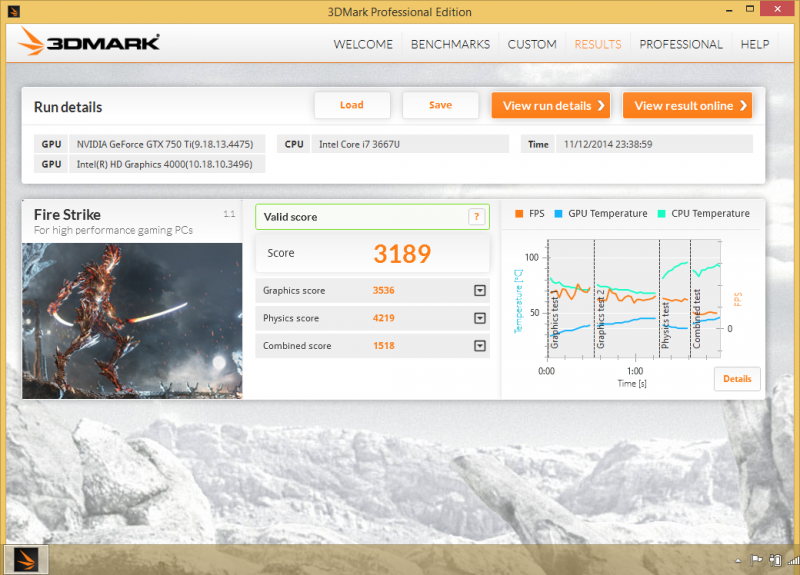
Task: Open the Benchmarks tab
Action: tap(451, 44)
